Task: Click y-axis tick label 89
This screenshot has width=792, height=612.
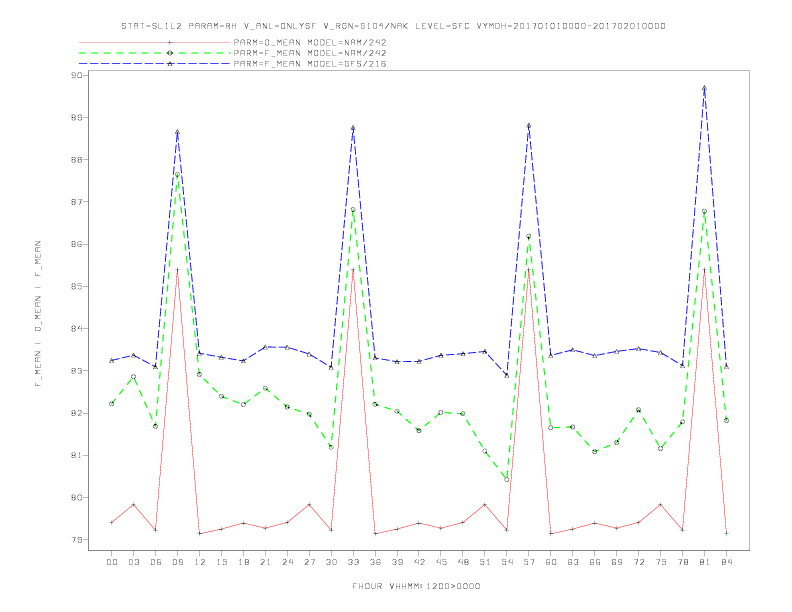Action: (x=77, y=118)
